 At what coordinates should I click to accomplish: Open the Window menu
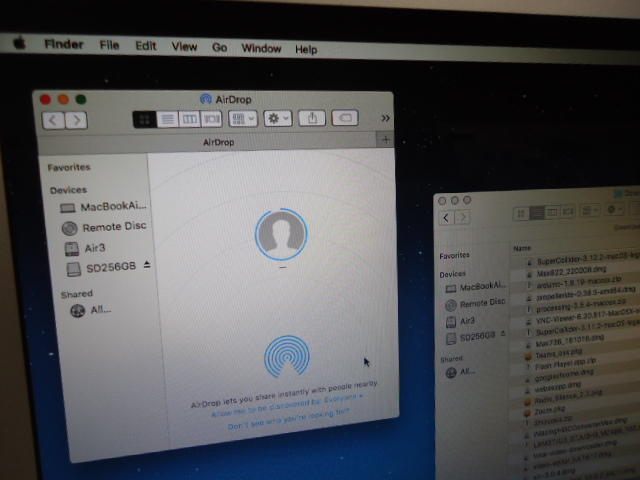click(x=261, y=49)
